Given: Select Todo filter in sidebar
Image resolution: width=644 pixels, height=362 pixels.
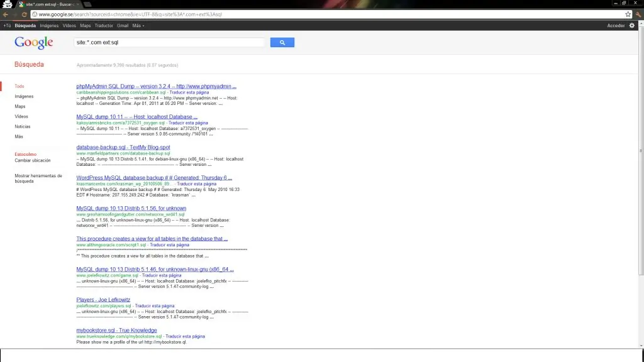Looking at the screenshot, I should click(19, 86).
